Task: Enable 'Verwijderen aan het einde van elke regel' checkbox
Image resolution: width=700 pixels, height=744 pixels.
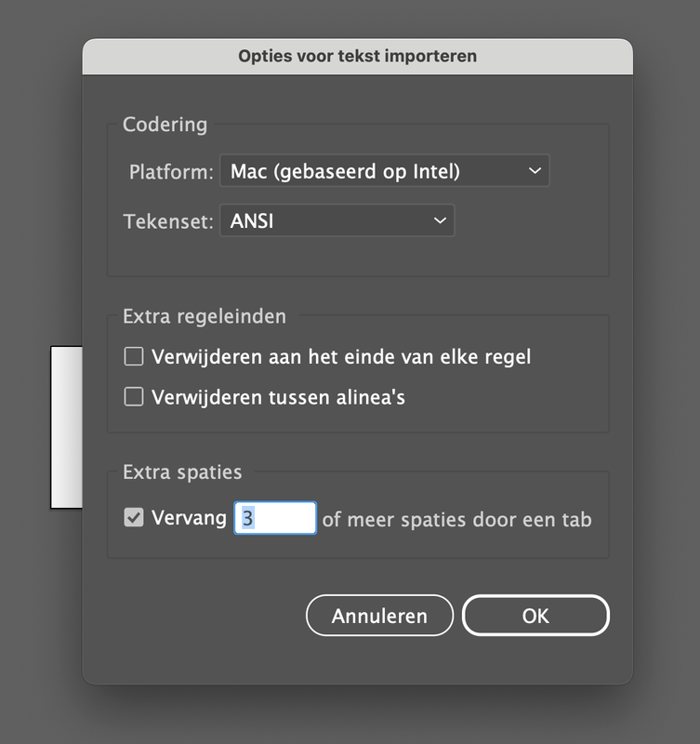Action: [x=135, y=356]
